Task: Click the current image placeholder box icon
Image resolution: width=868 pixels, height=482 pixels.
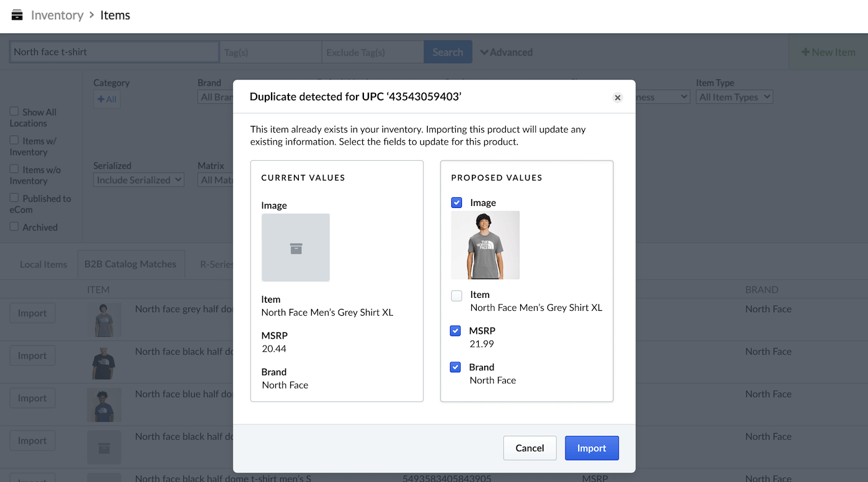Action: (x=296, y=248)
